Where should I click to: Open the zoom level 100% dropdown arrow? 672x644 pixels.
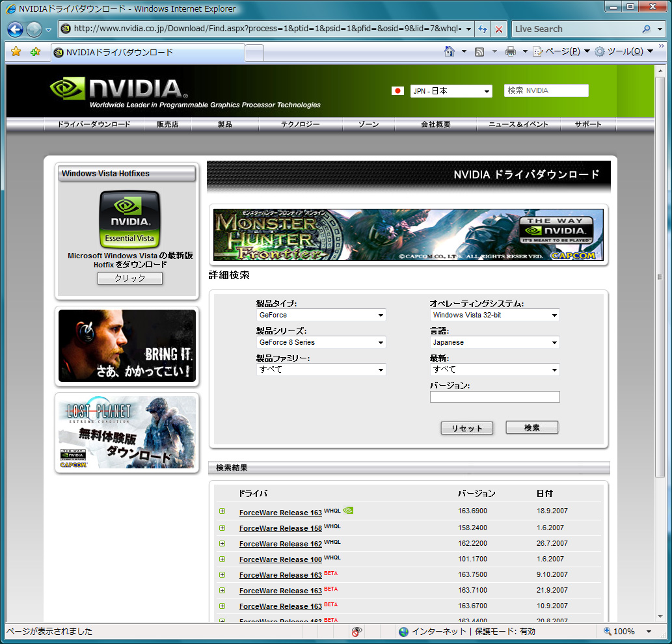pyautogui.click(x=649, y=632)
